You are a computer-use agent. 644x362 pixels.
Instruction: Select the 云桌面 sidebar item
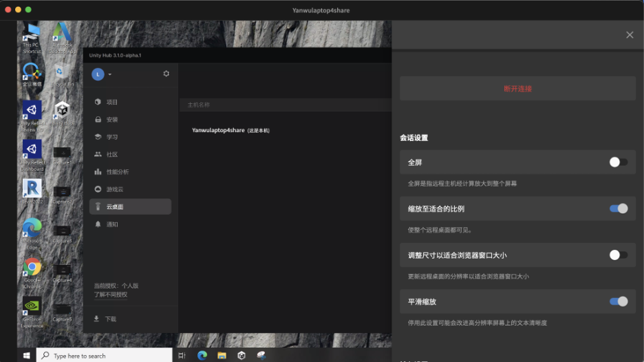130,206
